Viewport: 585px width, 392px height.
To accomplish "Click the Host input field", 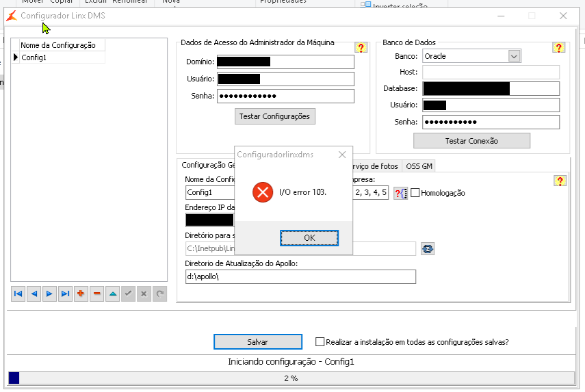I will click(491, 72).
